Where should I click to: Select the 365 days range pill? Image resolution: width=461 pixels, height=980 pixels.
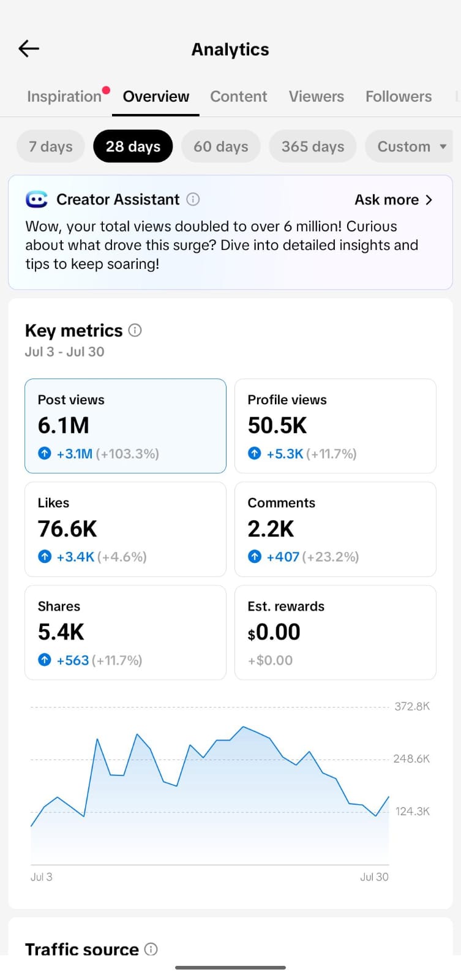(313, 146)
